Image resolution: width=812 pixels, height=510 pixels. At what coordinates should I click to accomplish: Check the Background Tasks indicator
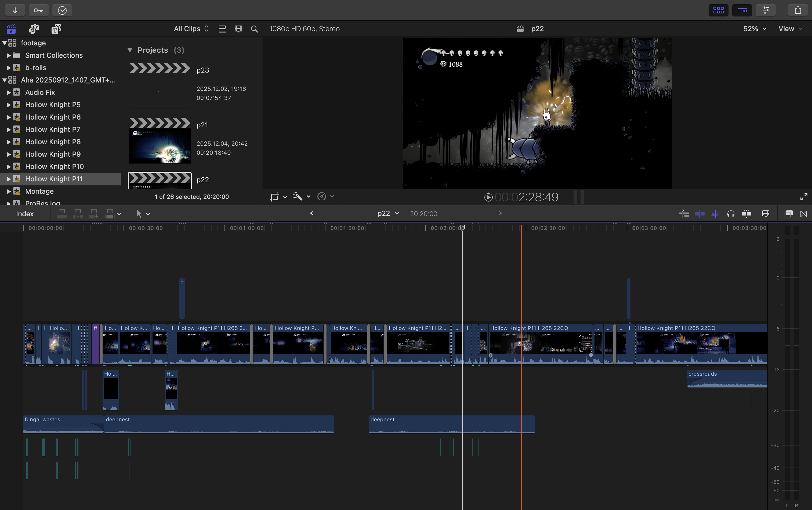[x=62, y=10]
